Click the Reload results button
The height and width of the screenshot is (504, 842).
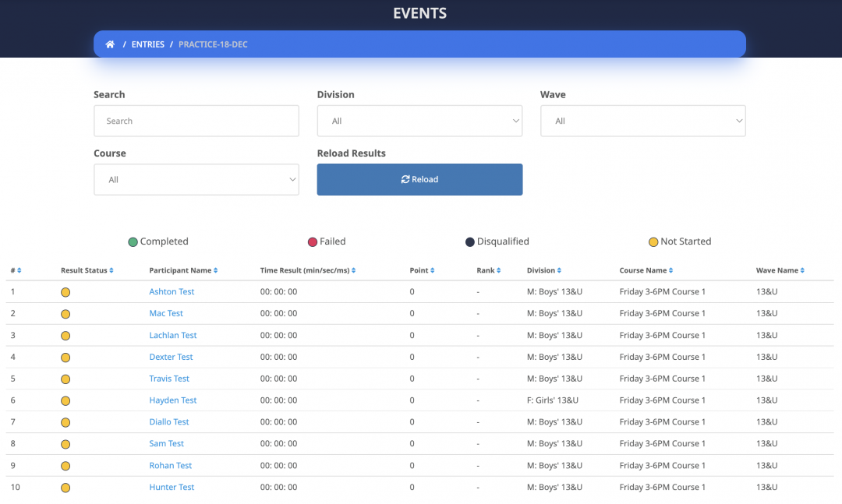point(420,179)
